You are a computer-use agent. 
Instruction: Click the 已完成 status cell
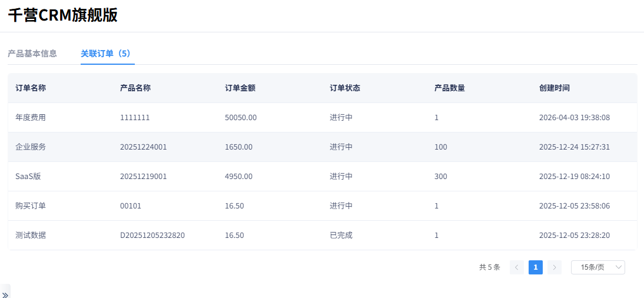(341, 236)
